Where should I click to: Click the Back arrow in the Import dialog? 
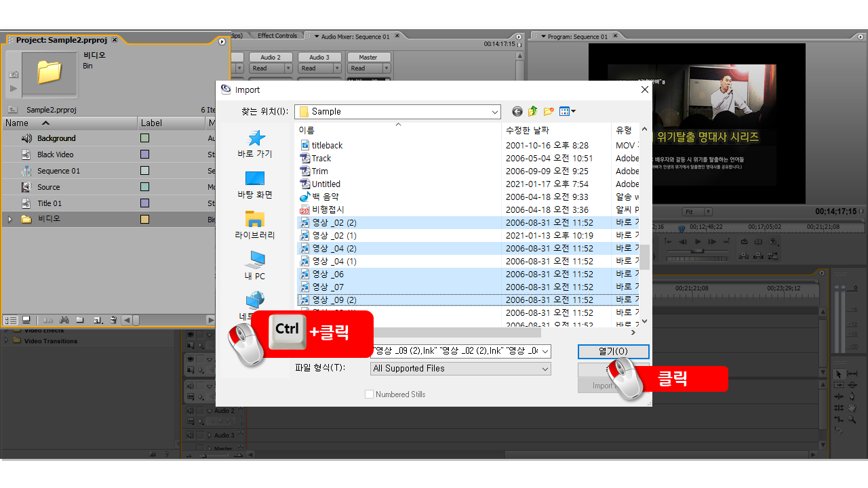tap(517, 111)
